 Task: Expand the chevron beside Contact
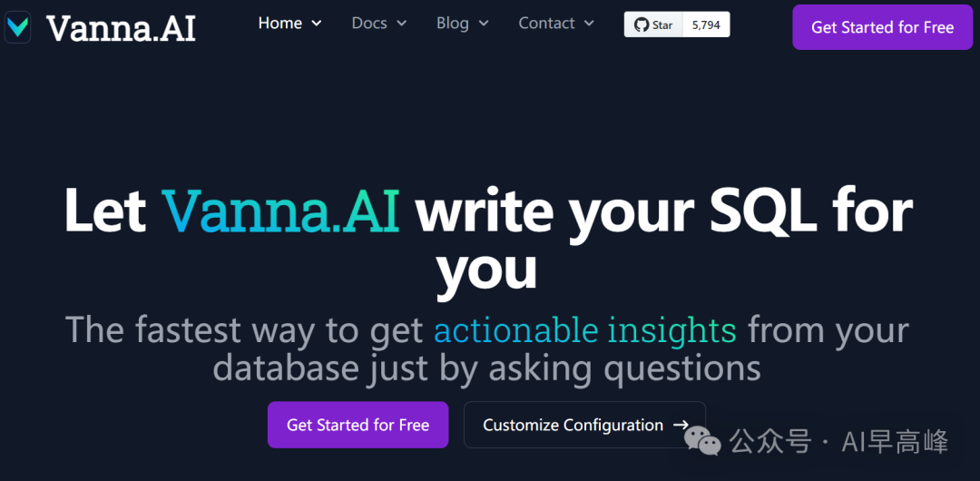(x=589, y=24)
